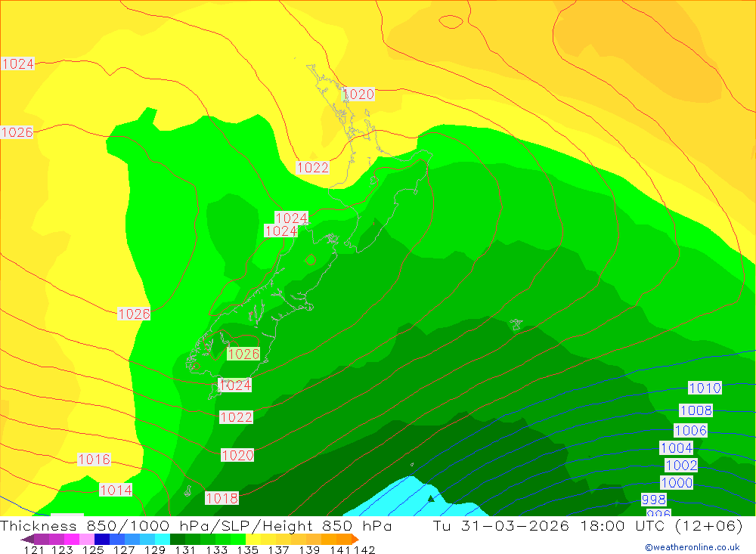Select the darkest green legend swatch left of 131
756x554 pixels.
(x=178, y=539)
